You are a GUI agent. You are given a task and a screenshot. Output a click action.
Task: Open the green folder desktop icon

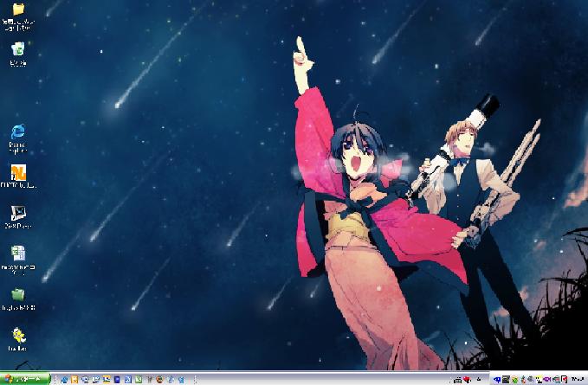coord(18,295)
